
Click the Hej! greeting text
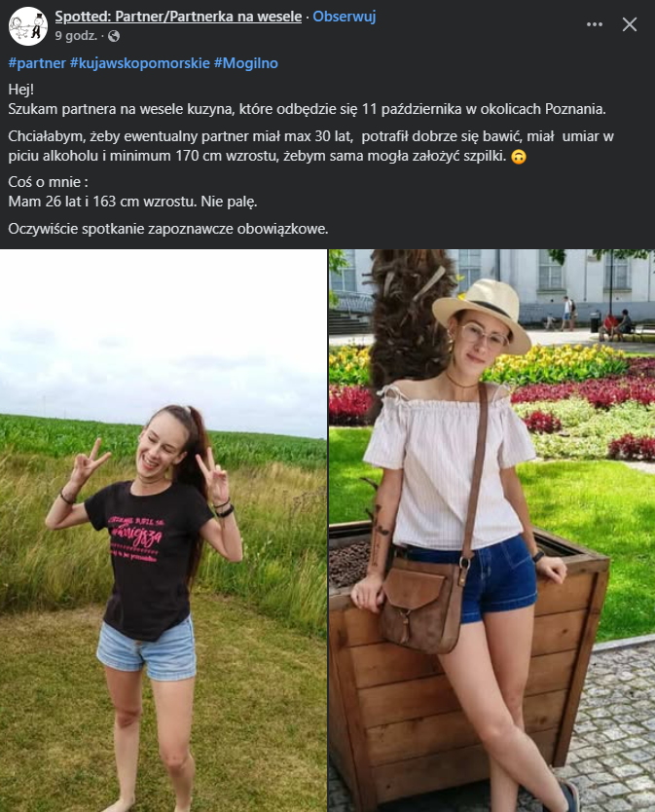coord(21,90)
